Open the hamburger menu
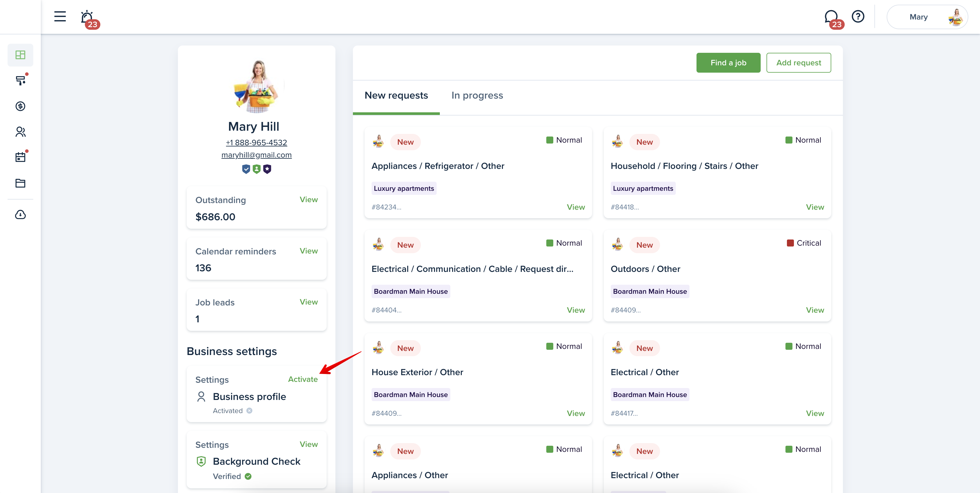Screen dimensions: 980x493 point(60,16)
